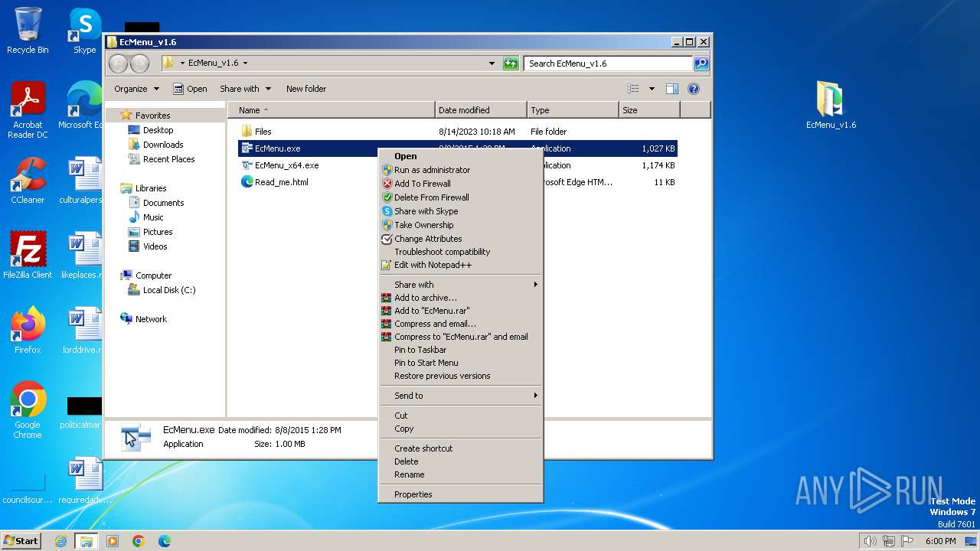Choose Pin to Taskbar
Viewport: 980px width, 551px height.
click(x=460, y=350)
